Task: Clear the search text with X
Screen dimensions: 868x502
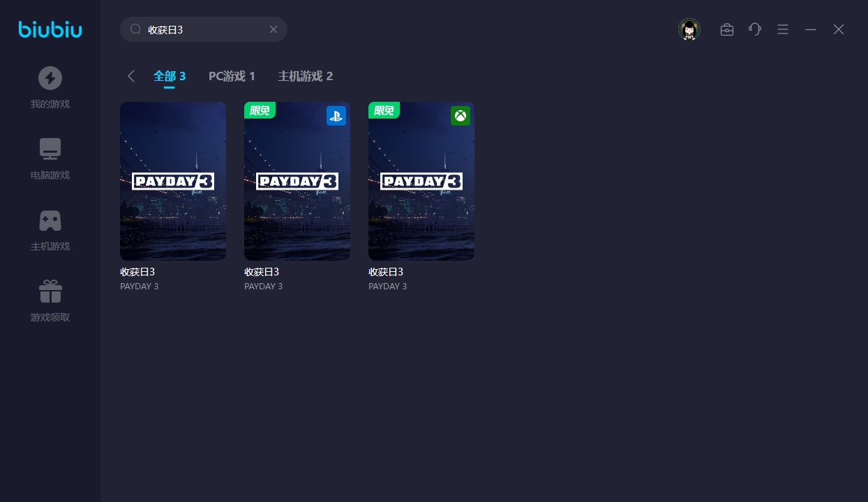Action: click(274, 29)
